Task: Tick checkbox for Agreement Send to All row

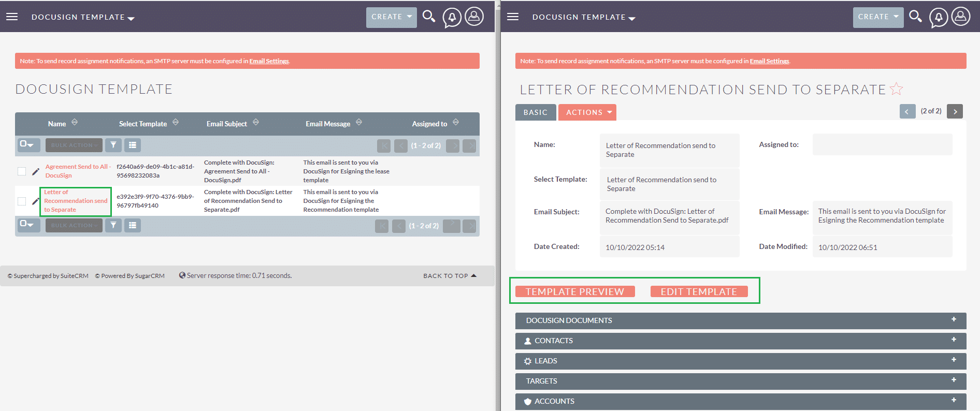Action: pyautogui.click(x=22, y=171)
